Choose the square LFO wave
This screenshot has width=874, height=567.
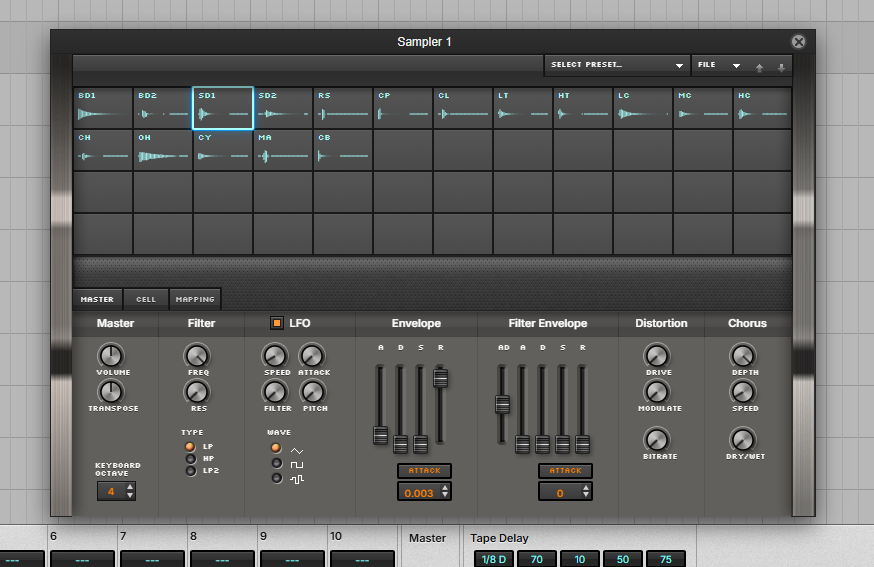coord(277,463)
